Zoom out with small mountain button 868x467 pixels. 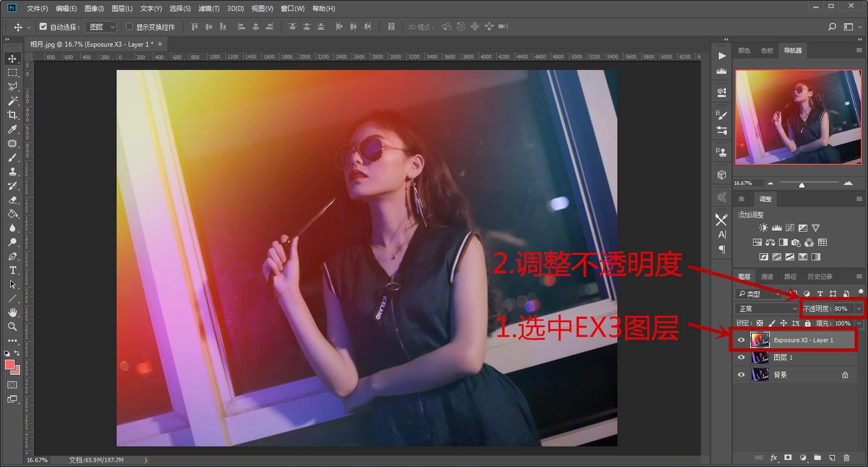pyautogui.click(x=770, y=183)
